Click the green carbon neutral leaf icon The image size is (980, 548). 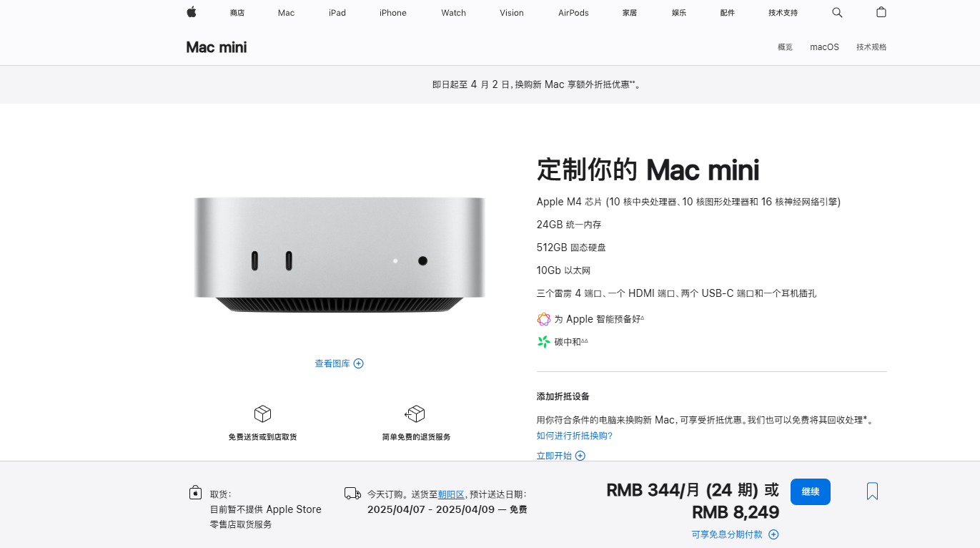click(x=544, y=342)
